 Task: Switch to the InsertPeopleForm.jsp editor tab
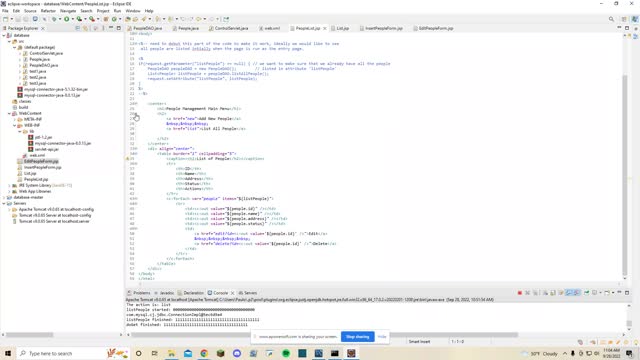pos(381,29)
